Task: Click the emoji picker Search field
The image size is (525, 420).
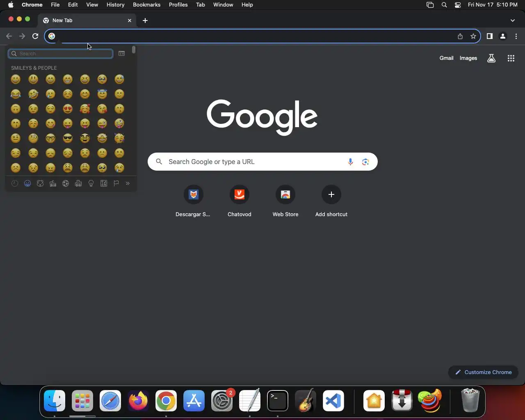Action: tap(60, 54)
